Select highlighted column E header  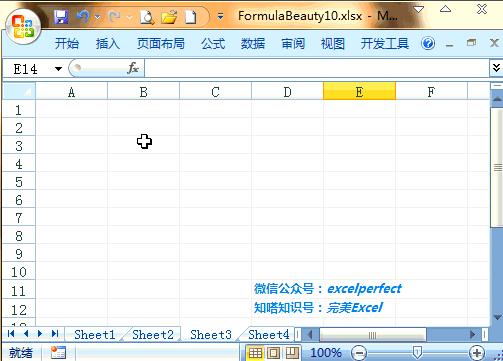359,91
